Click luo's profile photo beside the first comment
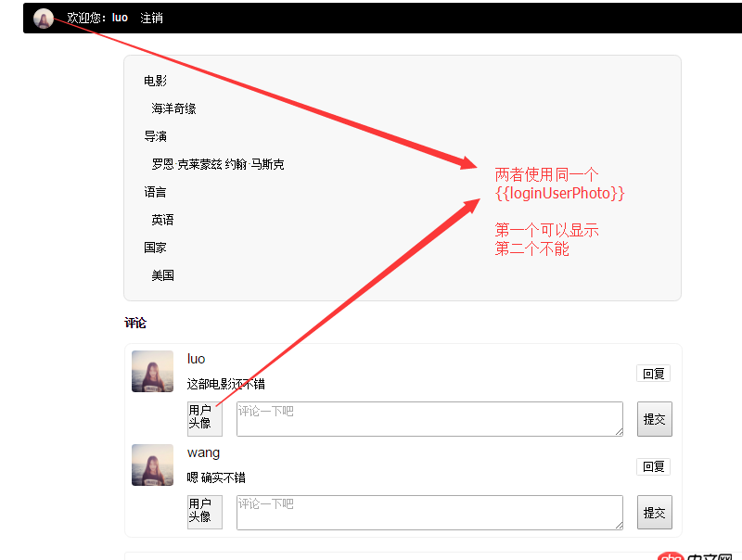This screenshot has width=742, height=560. coord(151,370)
